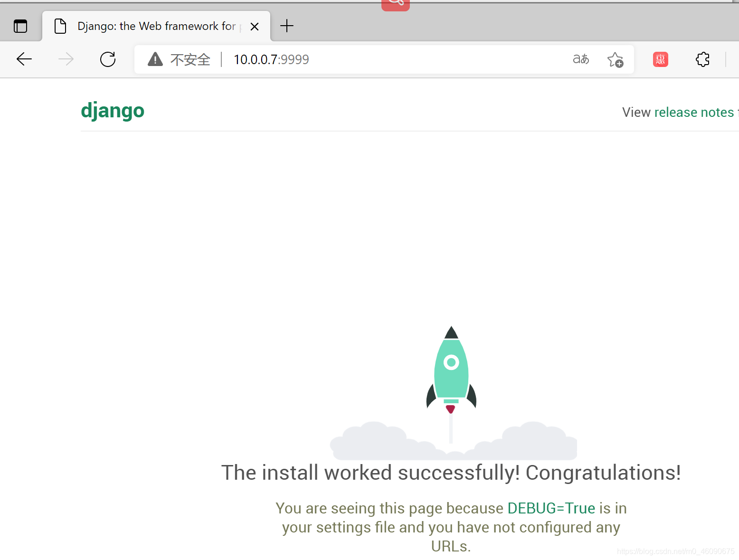Reload the current page
This screenshot has width=739, height=560.
pos(108,59)
